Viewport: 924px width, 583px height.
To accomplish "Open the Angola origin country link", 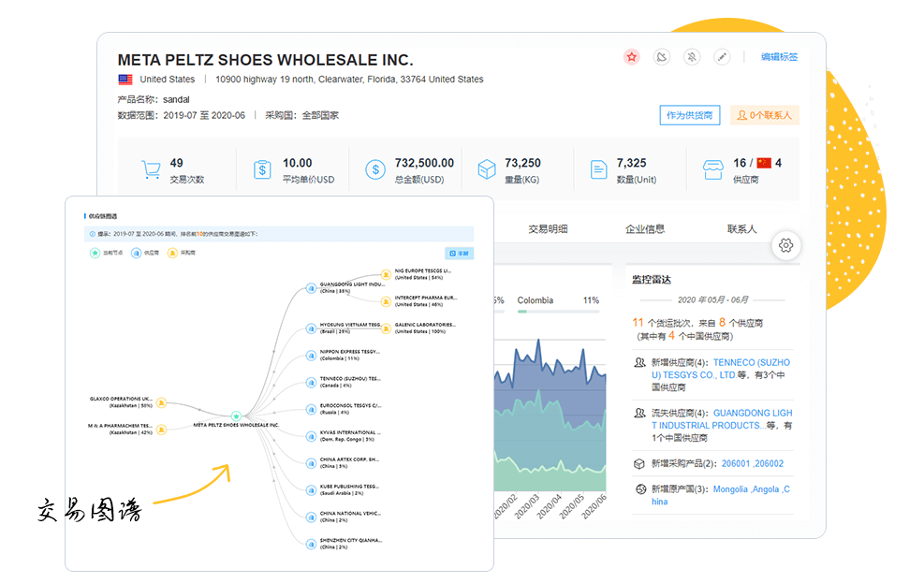I will tap(766, 489).
